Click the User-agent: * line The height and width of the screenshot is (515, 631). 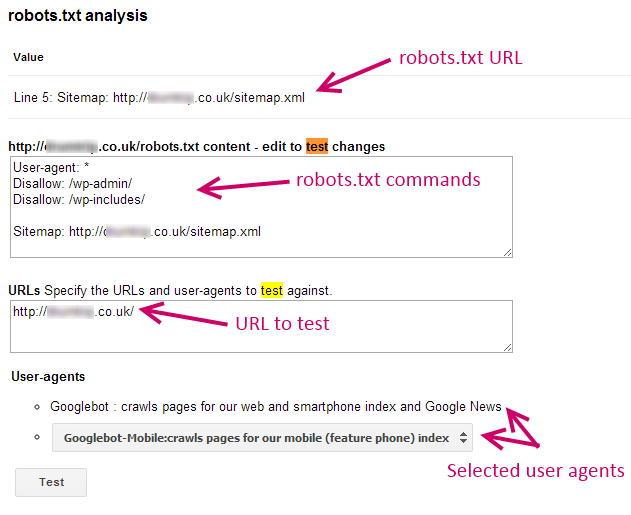pos(51,167)
